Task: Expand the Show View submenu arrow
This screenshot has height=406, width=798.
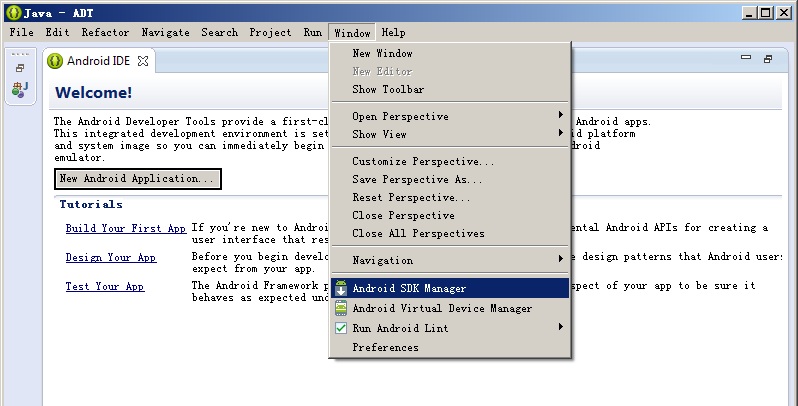Action: 560,133
